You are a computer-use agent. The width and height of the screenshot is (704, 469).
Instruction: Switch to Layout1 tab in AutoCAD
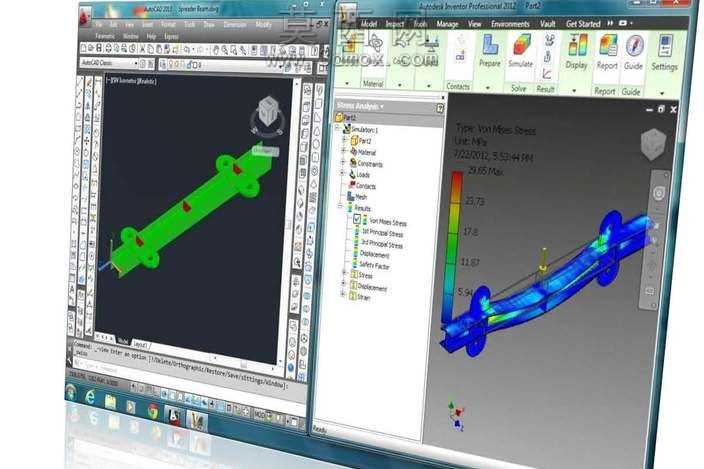pos(140,344)
